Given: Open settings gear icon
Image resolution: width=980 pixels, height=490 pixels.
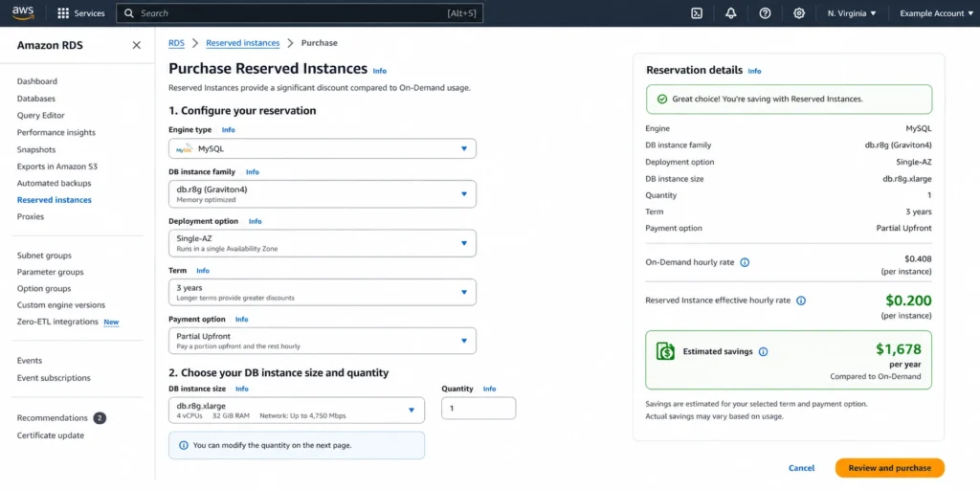Looking at the screenshot, I should [x=799, y=13].
